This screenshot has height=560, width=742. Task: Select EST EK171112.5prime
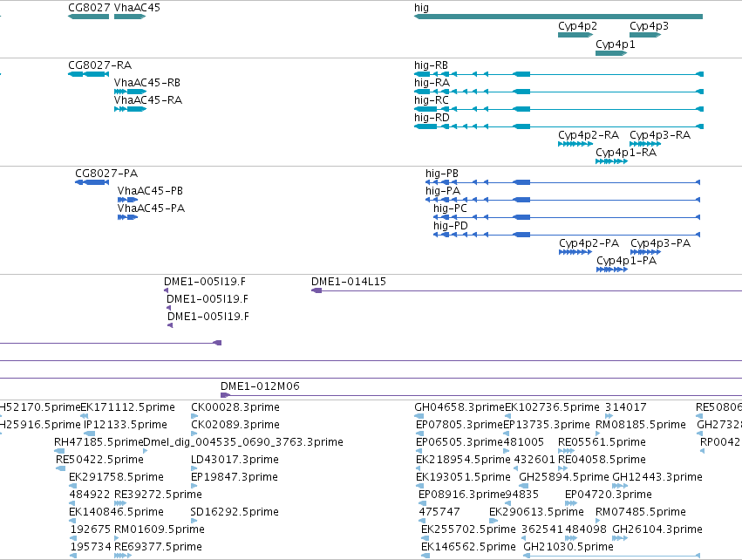[128, 407]
